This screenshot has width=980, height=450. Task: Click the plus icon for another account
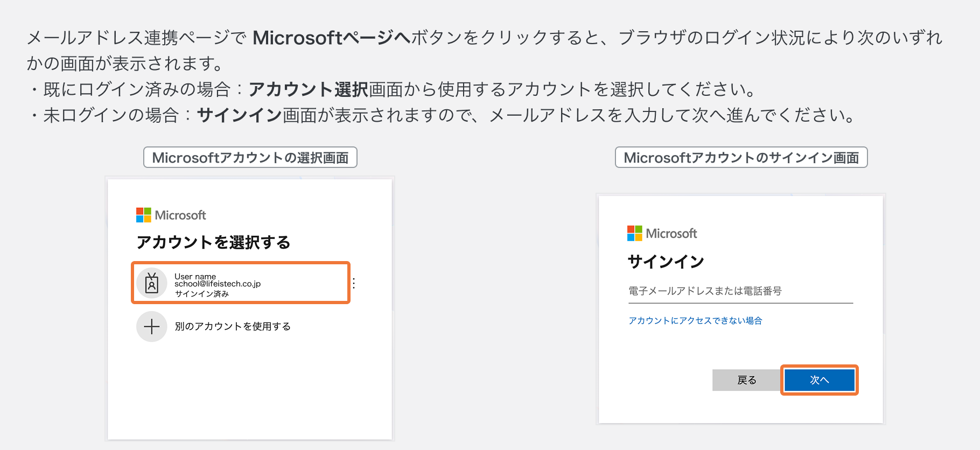pos(152,326)
